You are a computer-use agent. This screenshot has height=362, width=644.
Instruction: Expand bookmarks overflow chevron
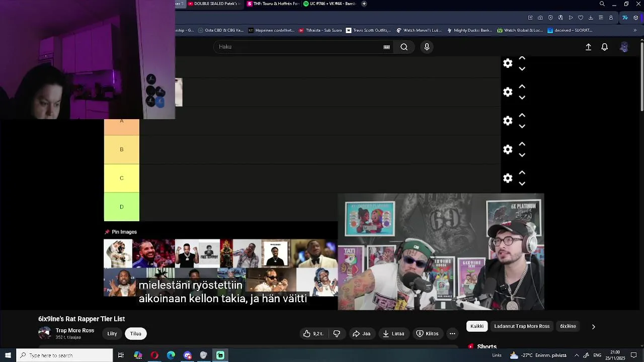[635, 30]
